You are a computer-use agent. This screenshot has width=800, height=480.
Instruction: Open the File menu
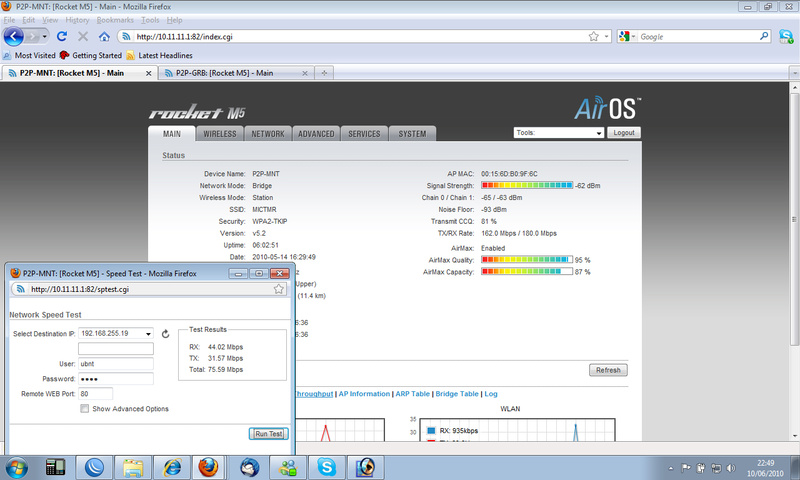coord(9,20)
